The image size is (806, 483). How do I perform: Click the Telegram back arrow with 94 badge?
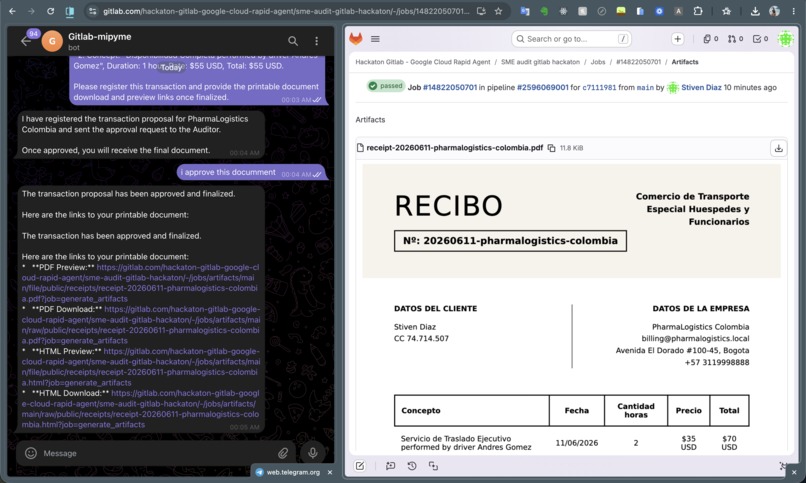coord(27,41)
